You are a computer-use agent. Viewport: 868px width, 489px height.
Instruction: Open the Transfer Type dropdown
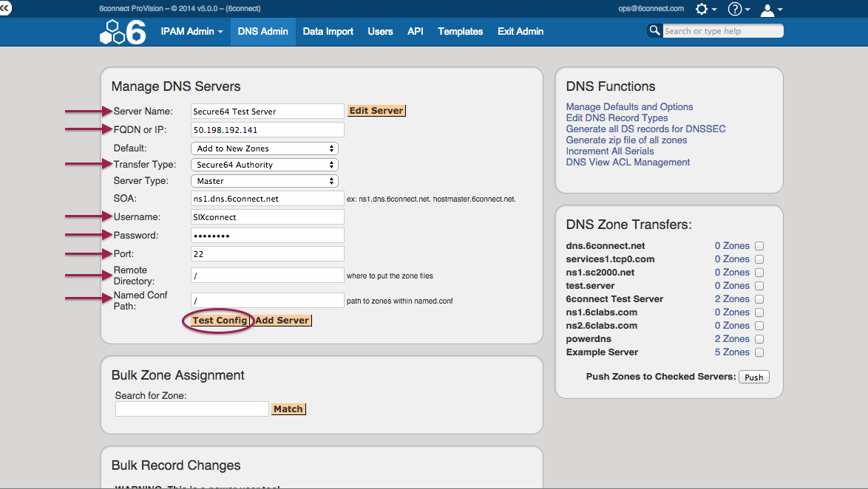pyautogui.click(x=264, y=164)
